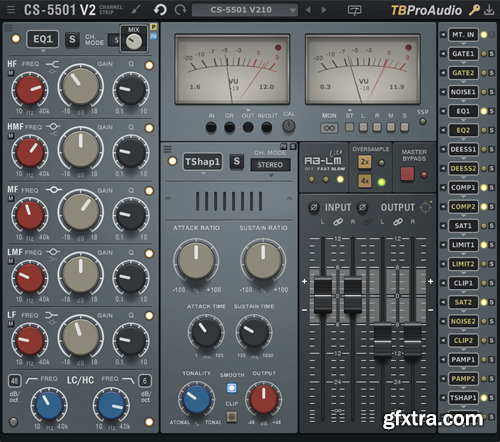Click the download update icon

point(489,10)
